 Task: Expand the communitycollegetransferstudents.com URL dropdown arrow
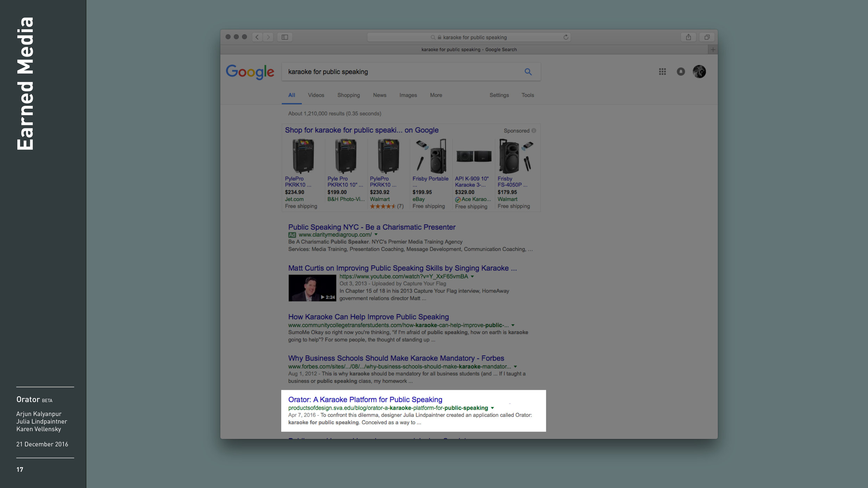coord(513,325)
